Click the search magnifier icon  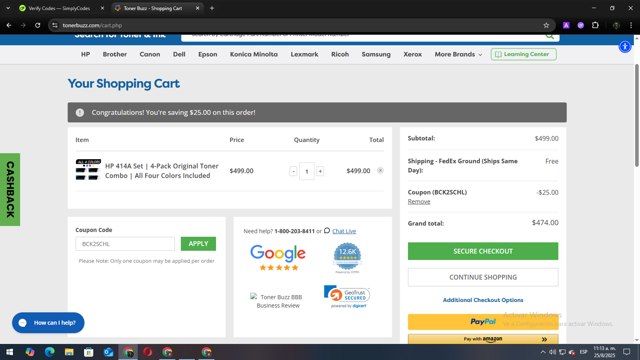(x=550, y=36)
